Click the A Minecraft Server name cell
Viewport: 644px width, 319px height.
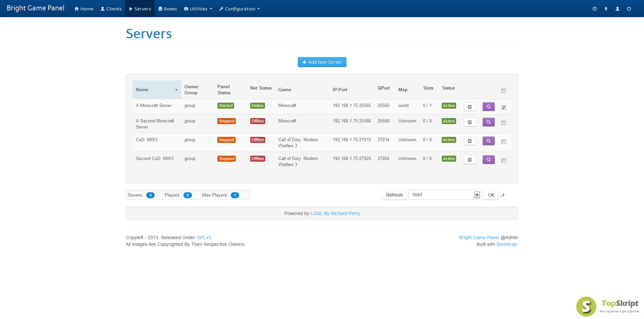click(154, 105)
